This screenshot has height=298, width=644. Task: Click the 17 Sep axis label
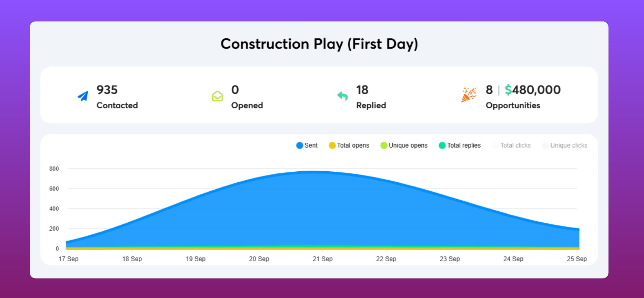[x=69, y=259]
